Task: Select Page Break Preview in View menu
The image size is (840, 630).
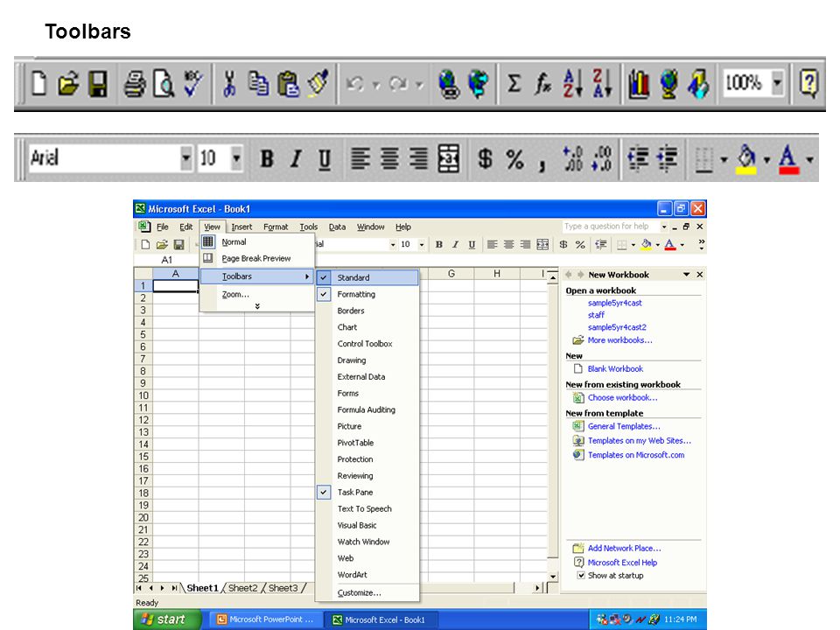Action: click(x=256, y=258)
